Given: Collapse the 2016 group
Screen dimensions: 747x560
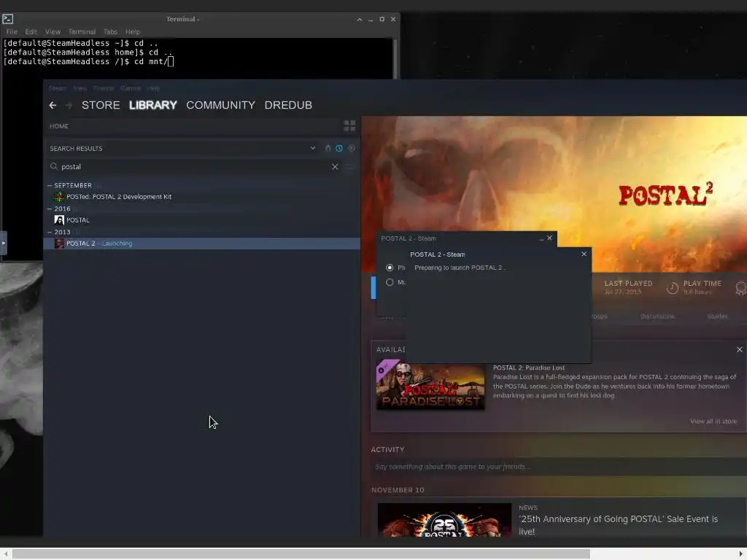Looking at the screenshot, I should point(50,209).
